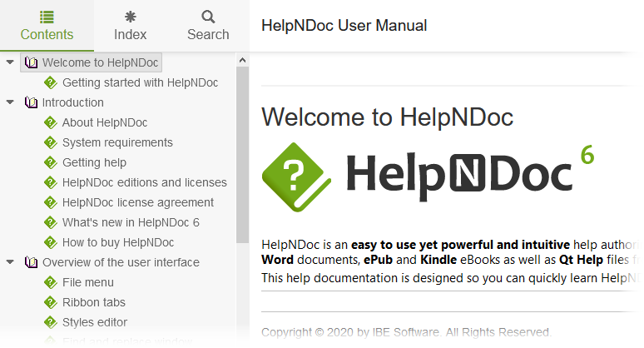Open File menu topic
The height and width of the screenshot is (348, 644).
pos(88,283)
